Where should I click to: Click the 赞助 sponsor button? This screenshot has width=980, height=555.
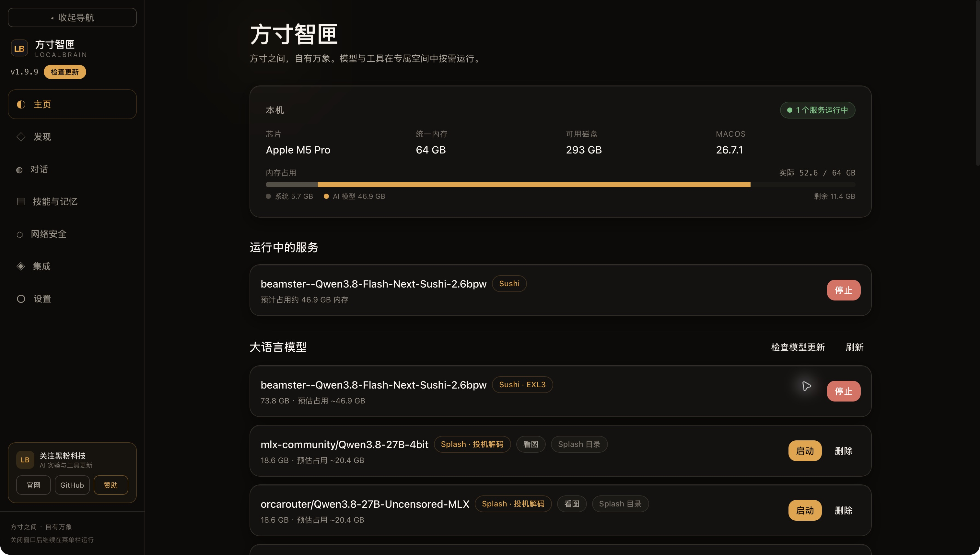111,485
